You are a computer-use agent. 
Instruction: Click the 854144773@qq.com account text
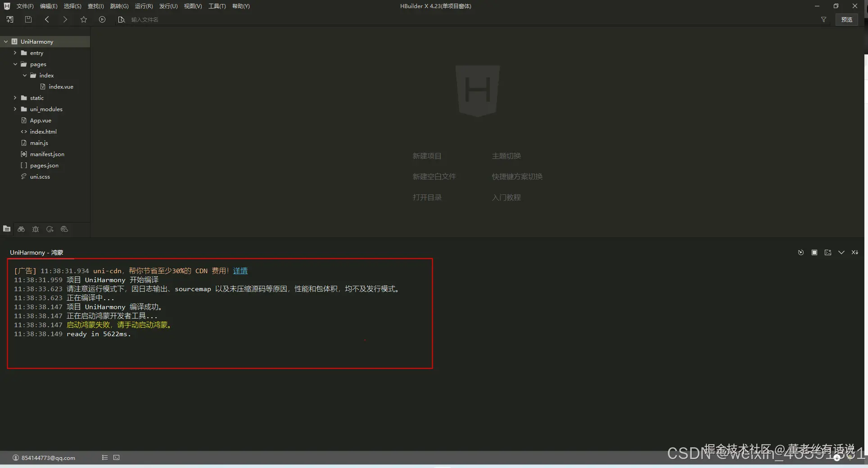pos(48,458)
